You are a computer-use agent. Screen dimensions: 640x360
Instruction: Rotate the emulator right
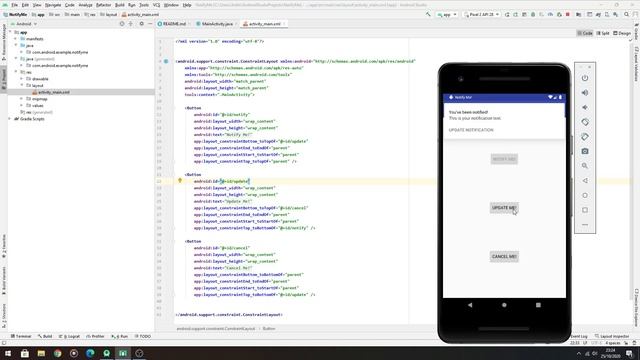coord(585,137)
